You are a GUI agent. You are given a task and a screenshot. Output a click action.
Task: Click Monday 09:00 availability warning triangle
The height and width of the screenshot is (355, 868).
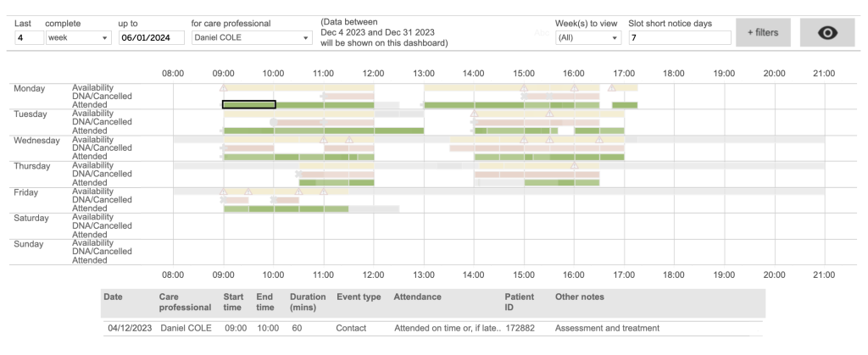point(224,87)
